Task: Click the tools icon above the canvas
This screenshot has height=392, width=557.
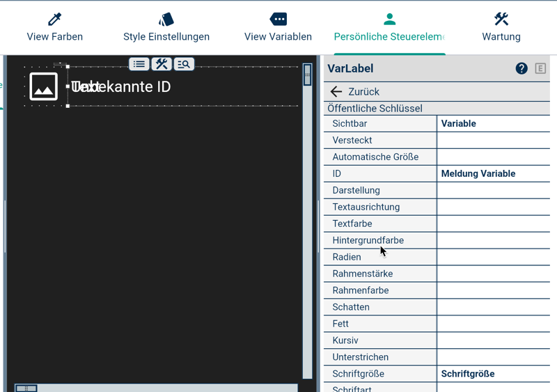Action: click(x=162, y=64)
